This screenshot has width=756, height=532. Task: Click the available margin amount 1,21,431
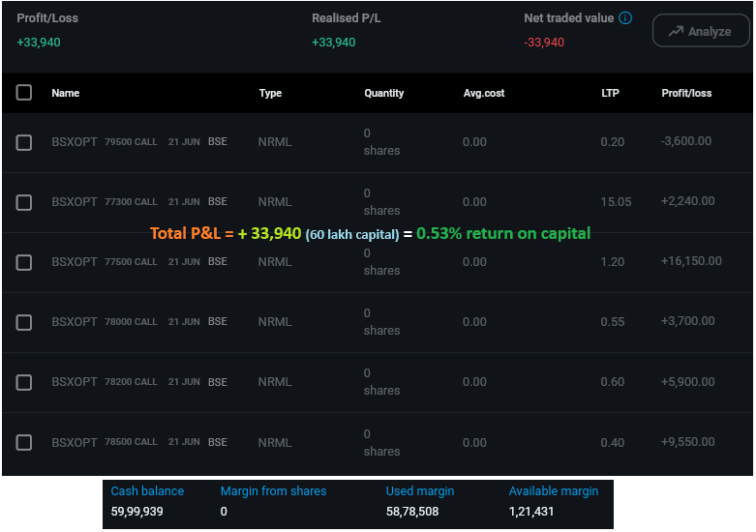[531, 512]
